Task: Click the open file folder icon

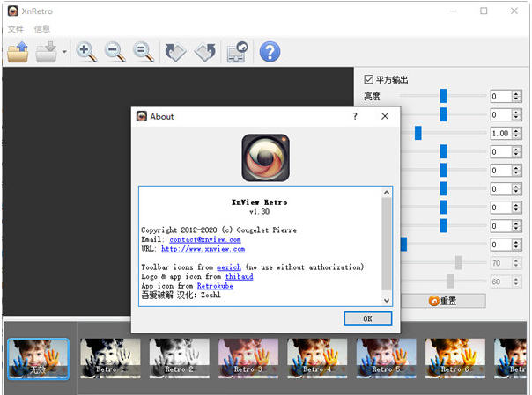Action: [x=18, y=52]
